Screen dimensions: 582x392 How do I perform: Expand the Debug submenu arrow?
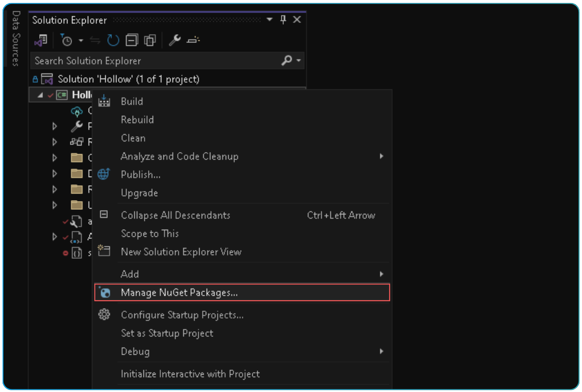click(x=381, y=351)
